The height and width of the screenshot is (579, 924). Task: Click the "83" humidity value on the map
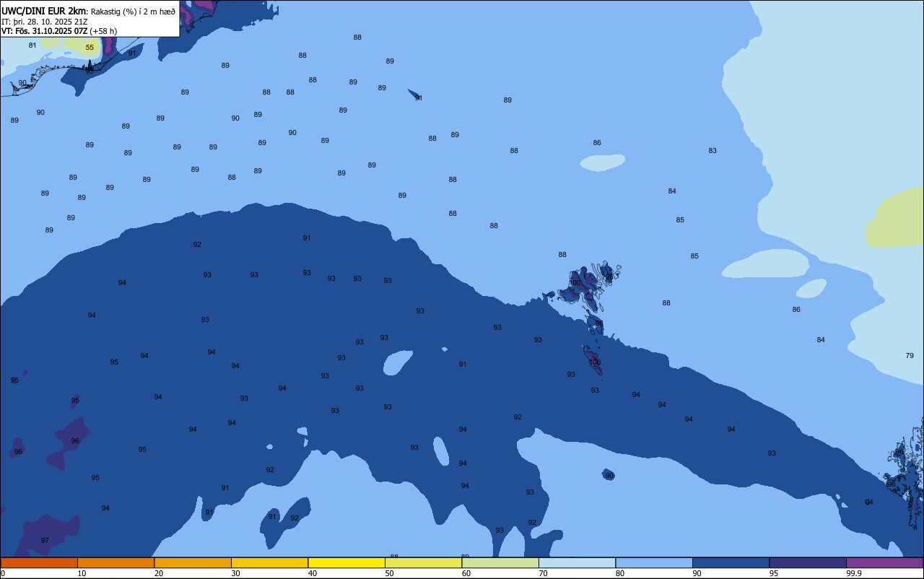pyautogui.click(x=712, y=150)
